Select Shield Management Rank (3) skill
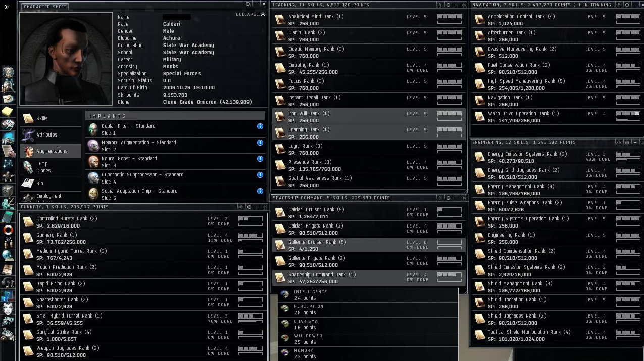The height and width of the screenshot is (361, 644). (557, 287)
